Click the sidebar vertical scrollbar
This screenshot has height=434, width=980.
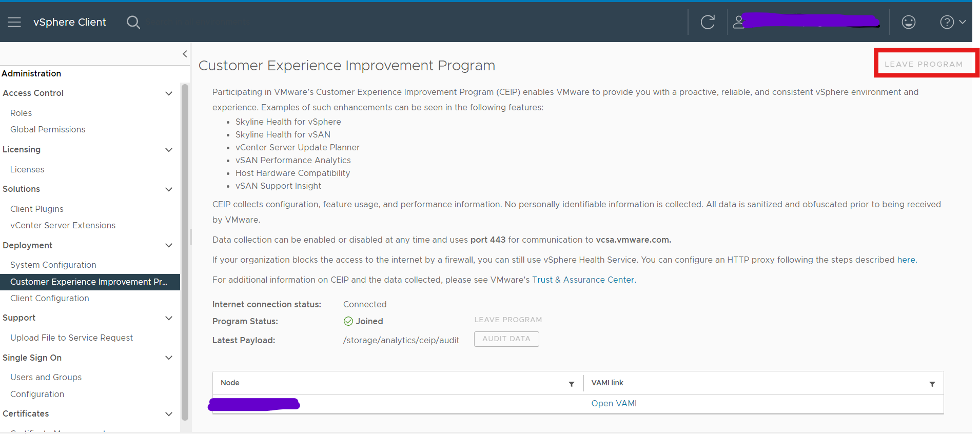pyautogui.click(x=185, y=251)
